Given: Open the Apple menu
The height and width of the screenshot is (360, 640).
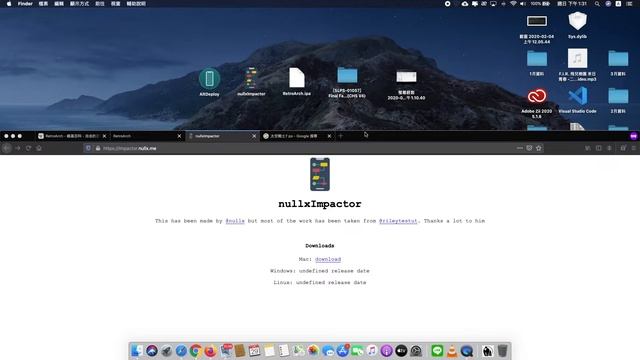Looking at the screenshot, I should [9, 4].
